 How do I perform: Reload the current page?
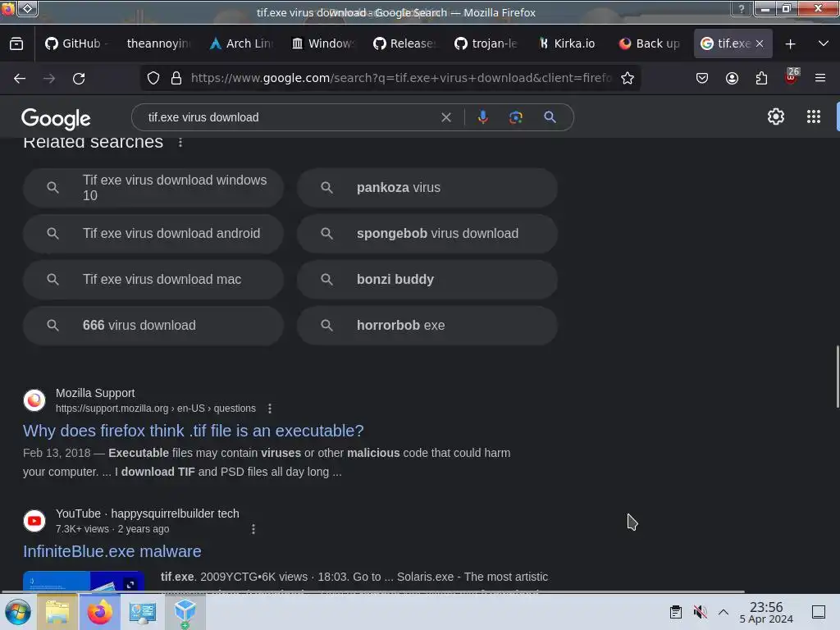coord(79,78)
